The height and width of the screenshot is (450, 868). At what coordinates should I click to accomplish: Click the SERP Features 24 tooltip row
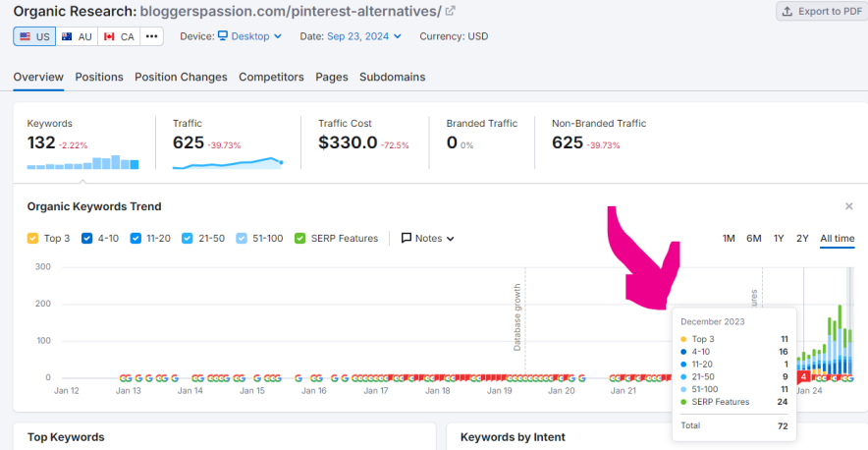(x=734, y=402)
